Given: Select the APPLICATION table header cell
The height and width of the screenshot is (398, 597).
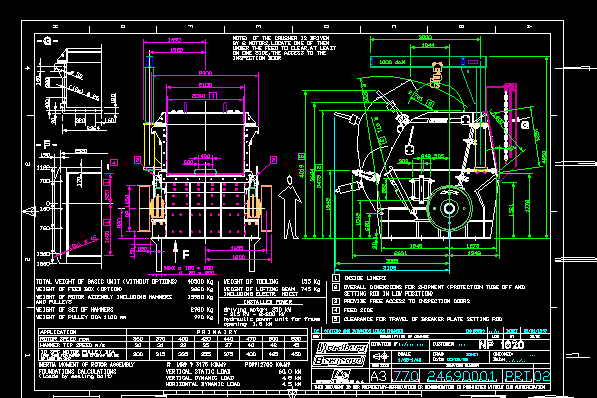Looking at the screenshot, I should click(x=82, y=332).
